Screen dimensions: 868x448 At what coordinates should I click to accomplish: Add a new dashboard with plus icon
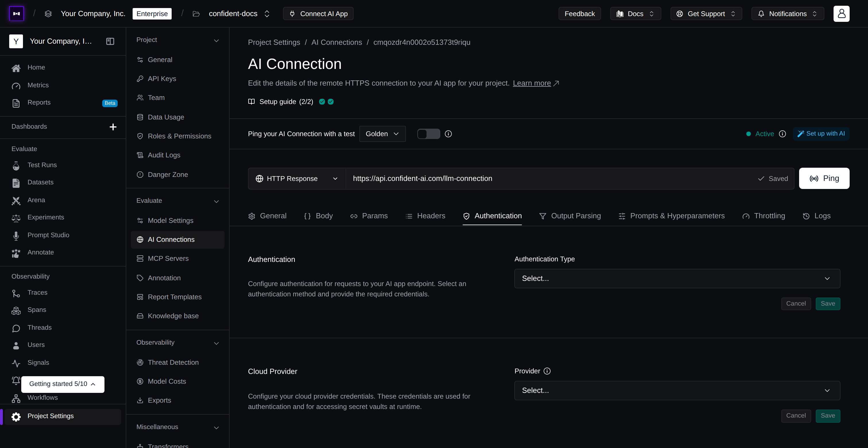113,127
